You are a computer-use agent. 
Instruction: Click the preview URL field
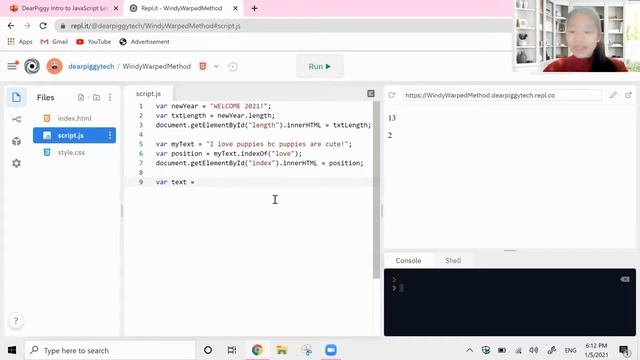pos(502,95)
